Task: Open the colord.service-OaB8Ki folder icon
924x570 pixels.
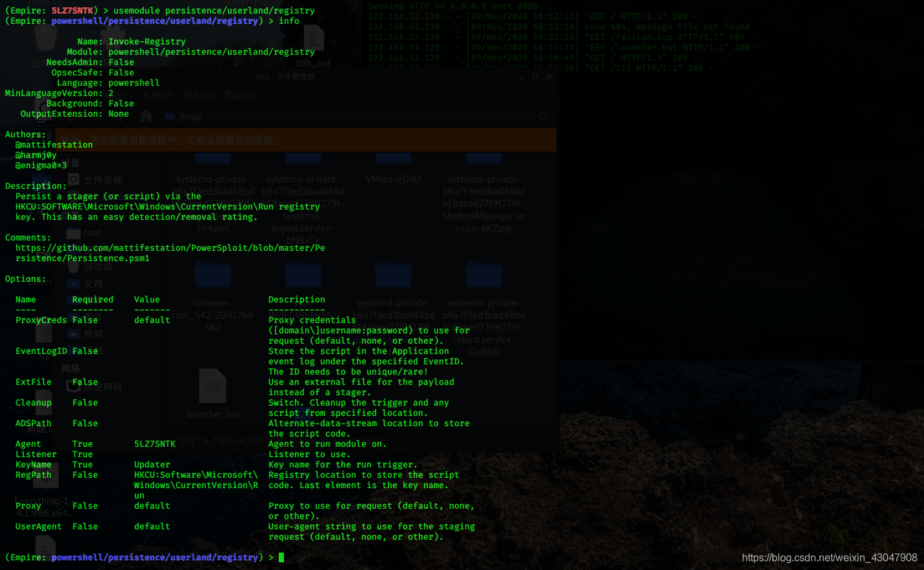Action: [484, 275]
